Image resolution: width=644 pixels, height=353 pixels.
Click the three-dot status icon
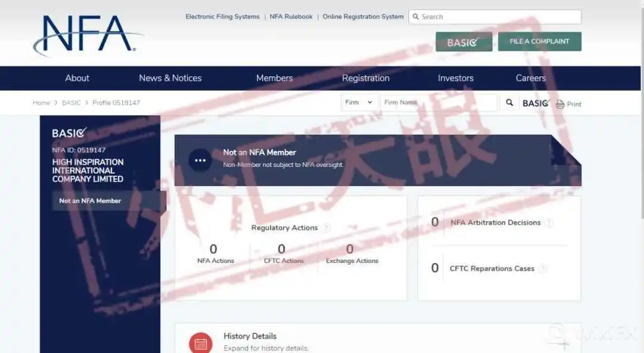tap(200, 160)
